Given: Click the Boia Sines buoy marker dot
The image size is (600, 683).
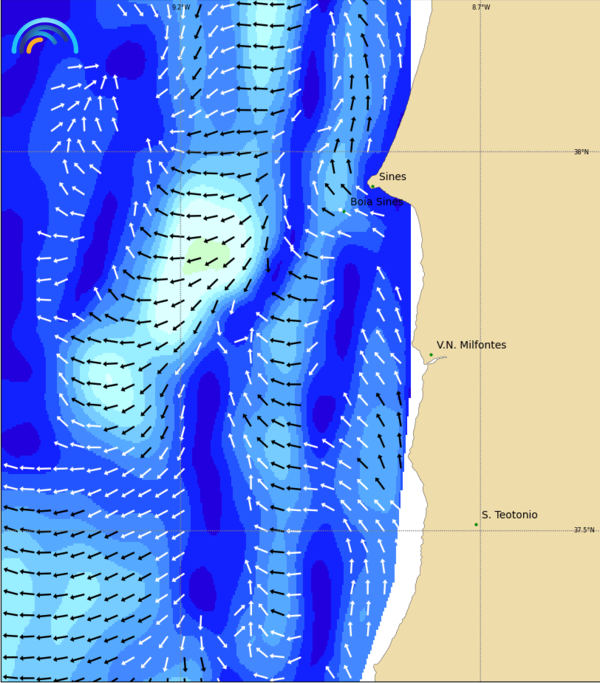Looking at the screenshot, I should coord(344,211).
